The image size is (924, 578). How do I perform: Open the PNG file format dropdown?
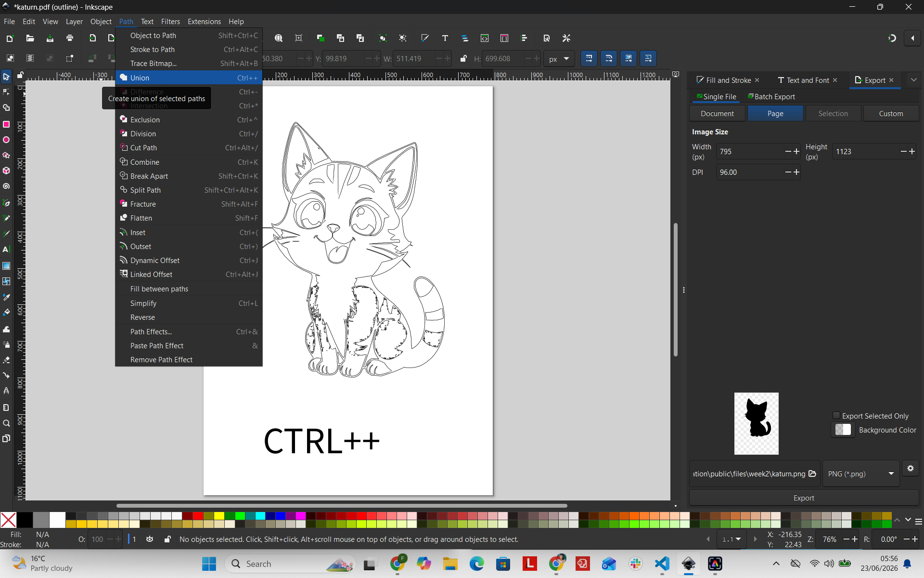[x=861, y=473]
